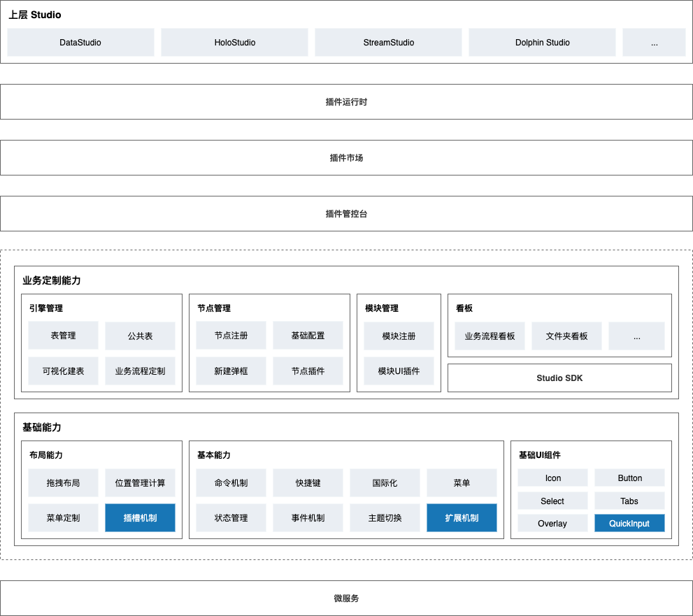Click the 模块注册 block

click(399, 336)
